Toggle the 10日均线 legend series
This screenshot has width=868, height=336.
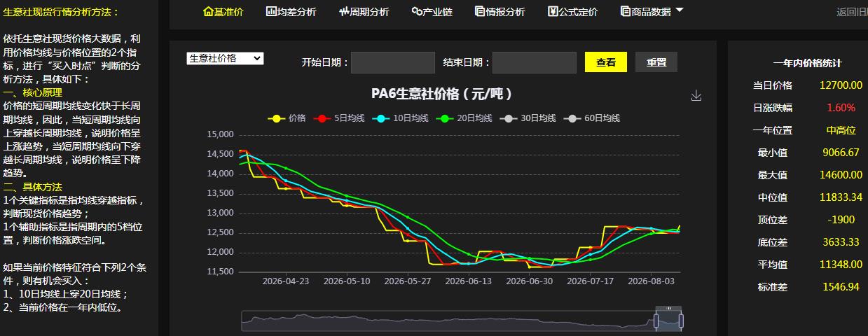401,118
